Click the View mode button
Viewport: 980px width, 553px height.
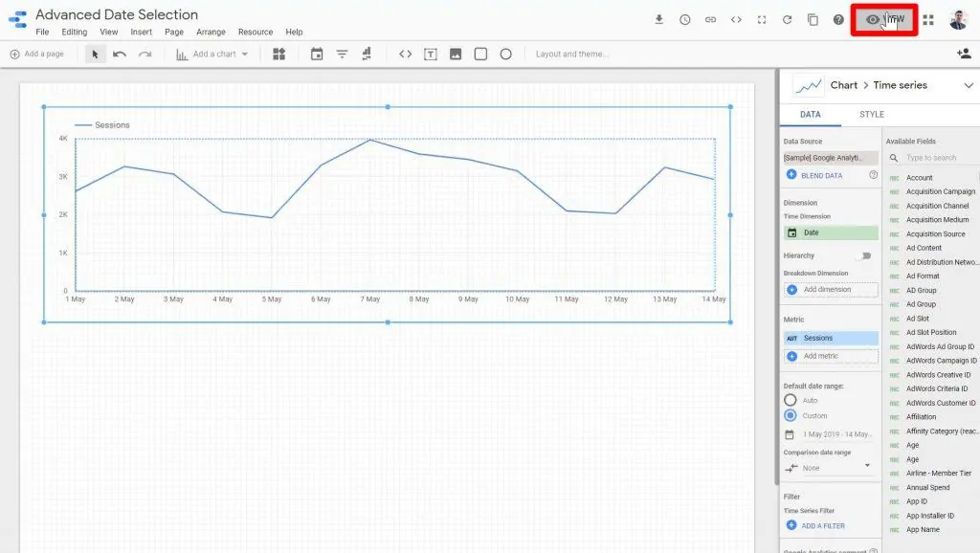(x=884, y=19)
